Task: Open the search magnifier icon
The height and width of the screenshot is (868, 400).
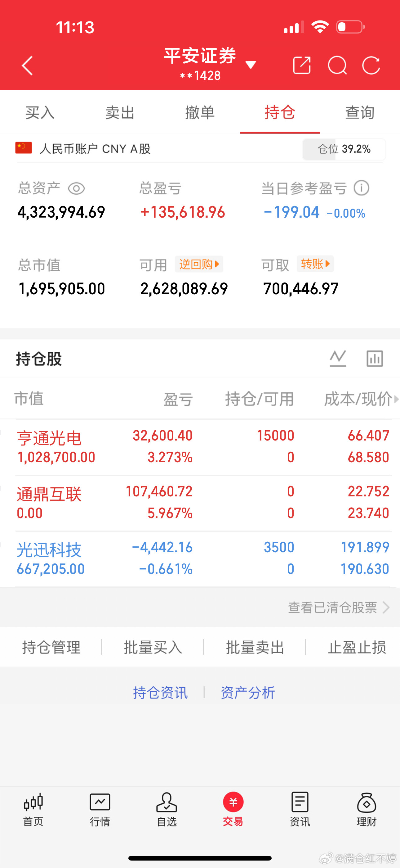Action: click(x=337, y=65)
